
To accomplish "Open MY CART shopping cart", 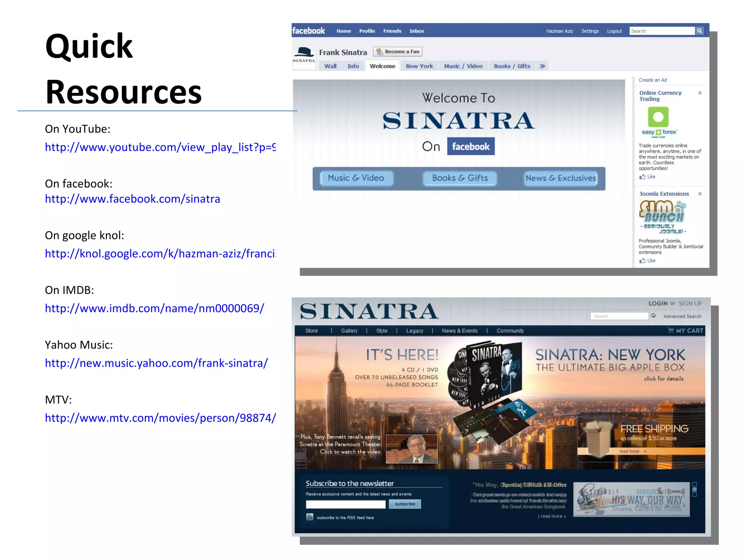I will [x=685, y=331].
